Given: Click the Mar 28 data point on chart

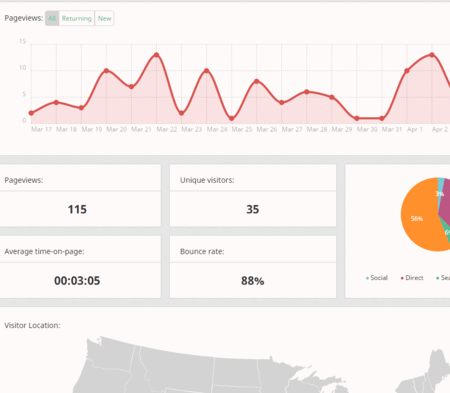Looking at the screenshot, I should pyautogui.click(x=307, y=92).
